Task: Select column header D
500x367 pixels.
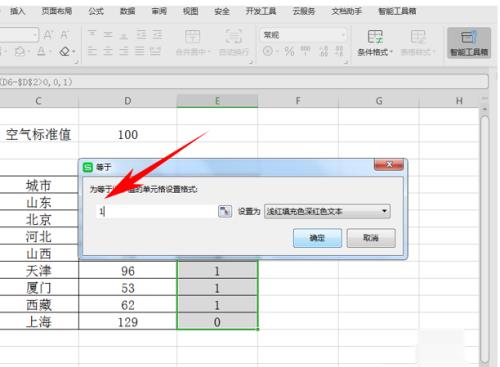Action: tap(128, 101)
